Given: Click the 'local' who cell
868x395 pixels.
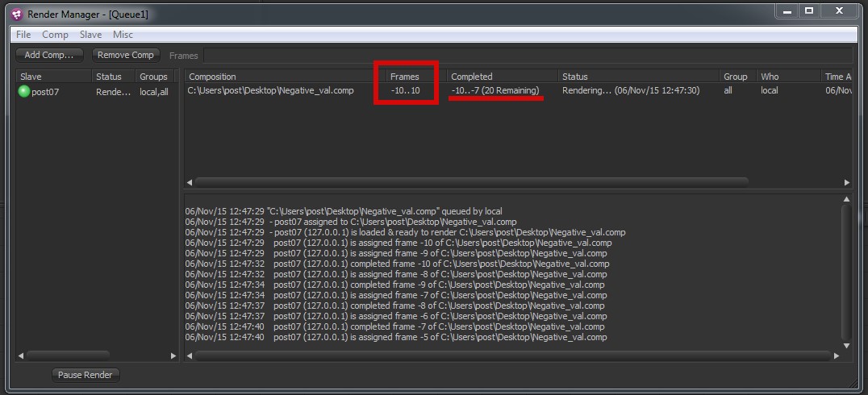Looking at the screenshot, I should tap(769, 90).
